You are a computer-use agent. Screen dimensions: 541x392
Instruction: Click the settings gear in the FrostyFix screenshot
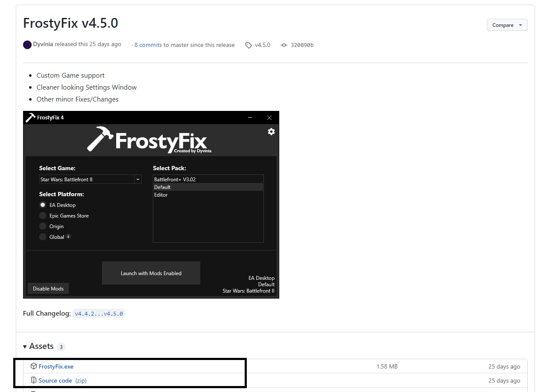click(x=271, y=132)
